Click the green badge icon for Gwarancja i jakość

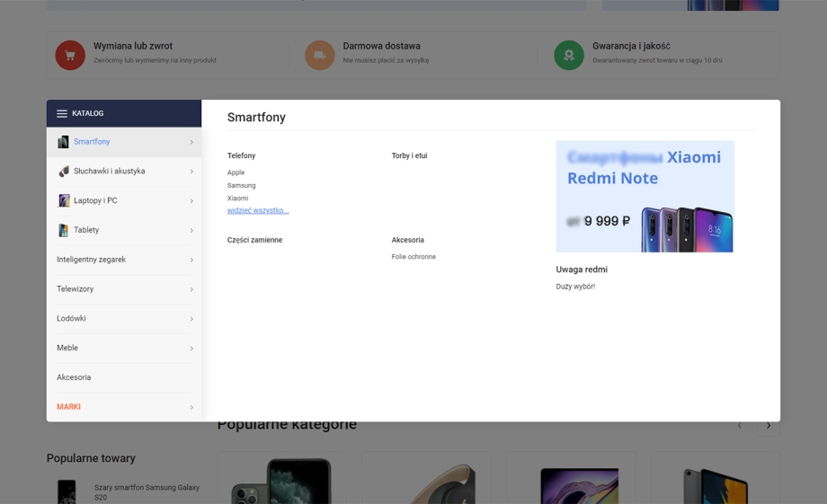tap(568, 56)
